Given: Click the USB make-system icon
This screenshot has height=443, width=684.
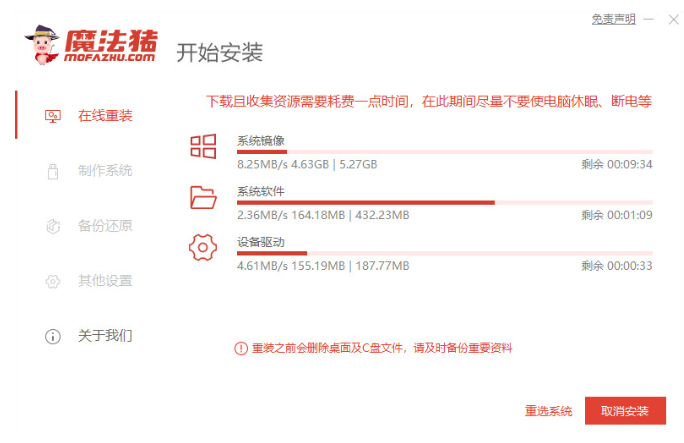Looking at the screenshot, I should pos(53,171).
